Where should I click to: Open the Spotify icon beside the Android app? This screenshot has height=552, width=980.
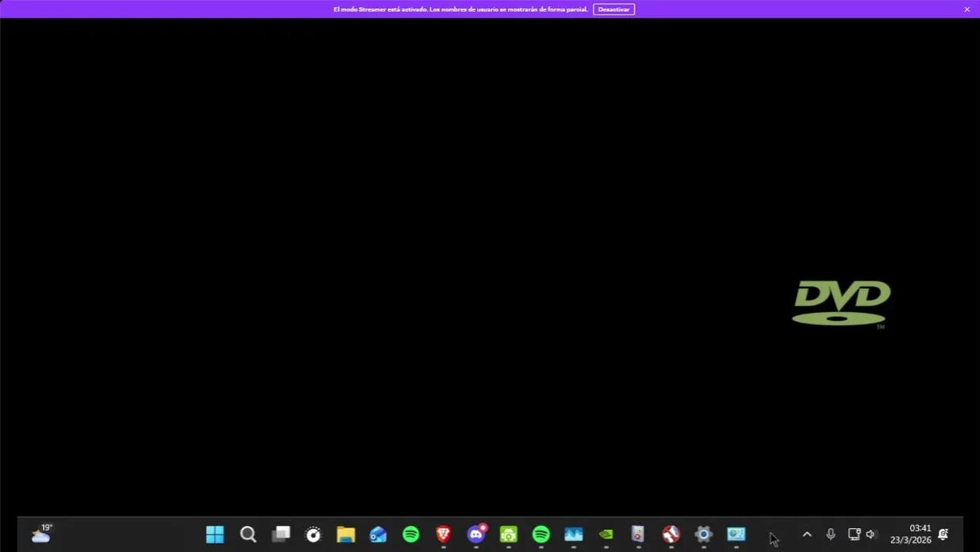point(541,534)
